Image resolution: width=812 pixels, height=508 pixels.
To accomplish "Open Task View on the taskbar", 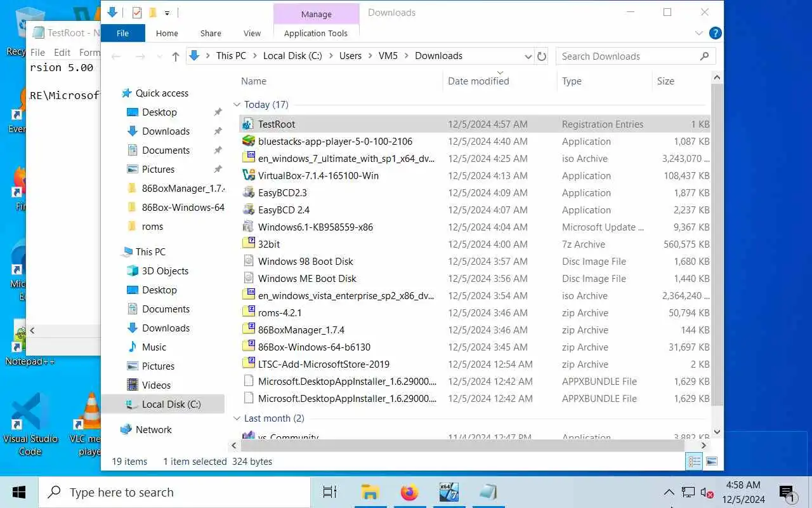I will [x=330, y=492].
